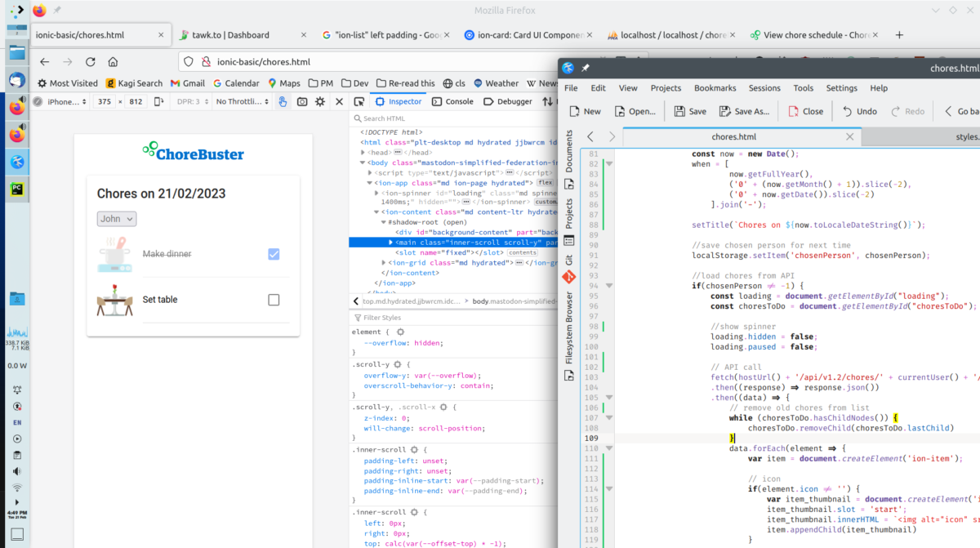
Task: Click the pin icon in Kate title bar
Action: [585, 68]
